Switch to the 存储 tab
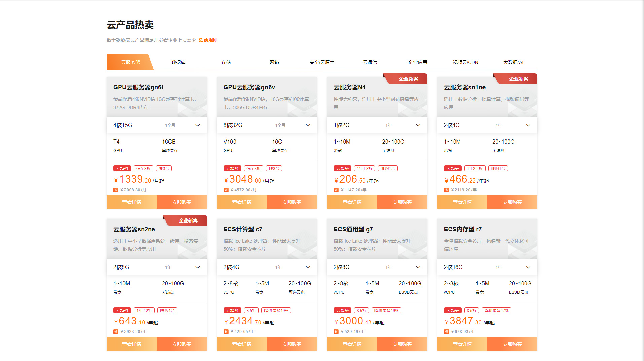Screen dimensions: 644x361 [226, 62]
